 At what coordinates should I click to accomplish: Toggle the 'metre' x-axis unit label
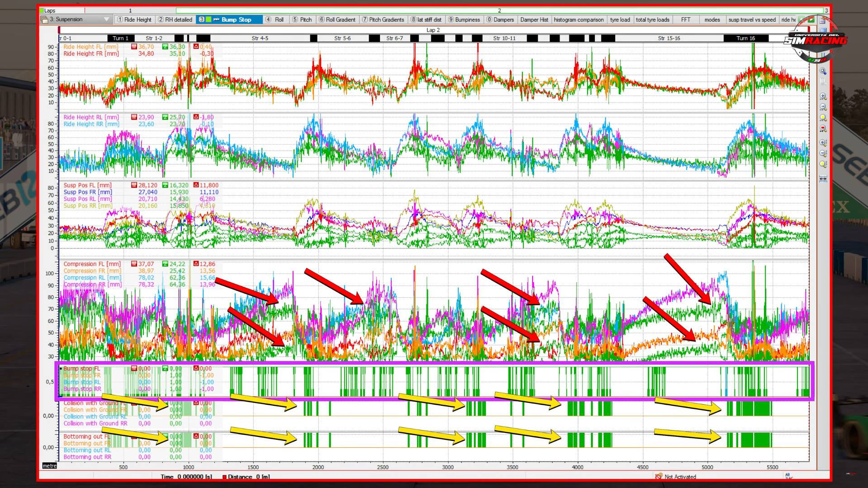(x=49, y=466)
